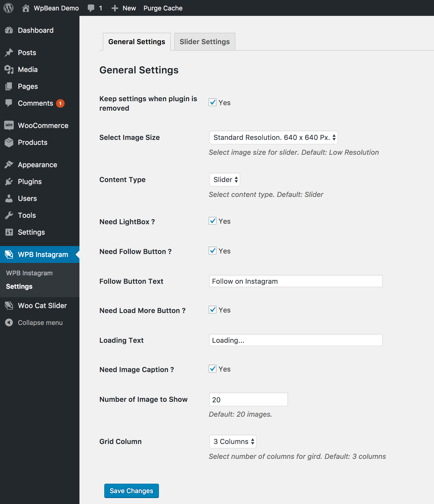Viewport: 434px width, 504px height.
Task: Toggle the Need Image Caption checkbox
Action: [x=213, y=369]
